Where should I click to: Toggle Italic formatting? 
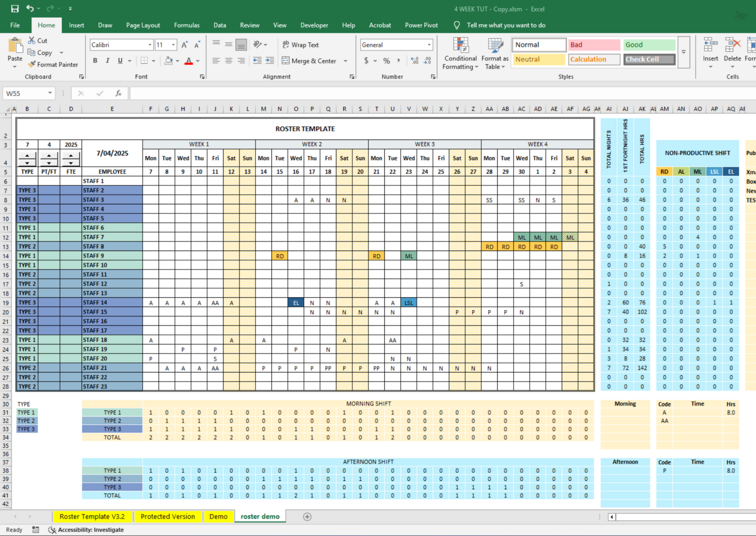click(108, 61)
